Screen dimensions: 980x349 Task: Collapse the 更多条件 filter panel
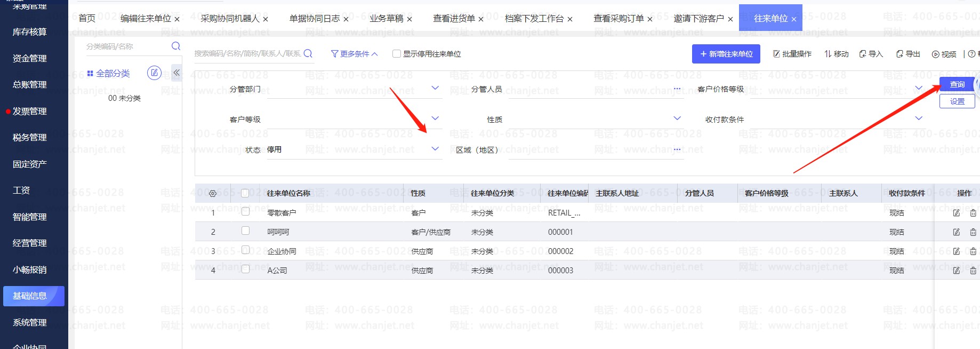click(355, 54)
